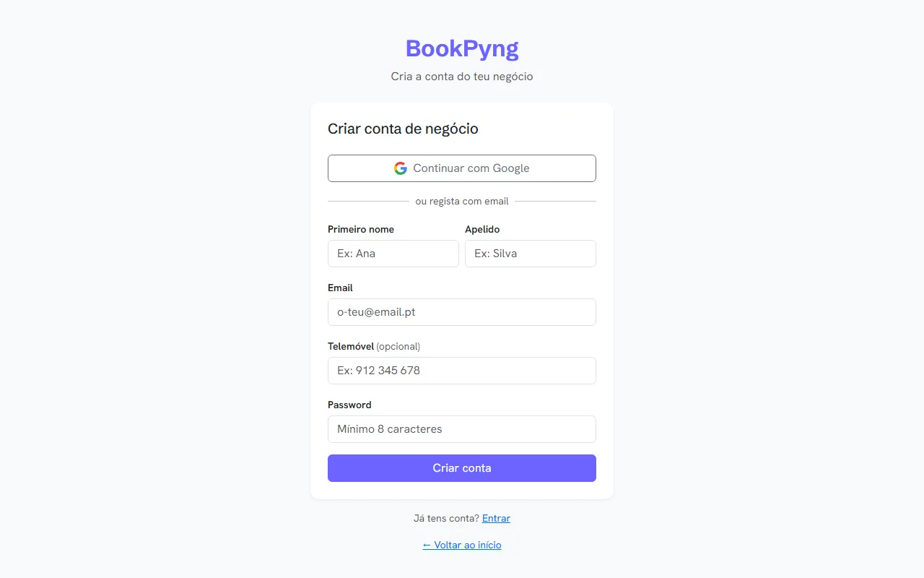Viewport: 924px width, 578px height.
Task: Select the Email input box
Action: [x=462, y=312]
